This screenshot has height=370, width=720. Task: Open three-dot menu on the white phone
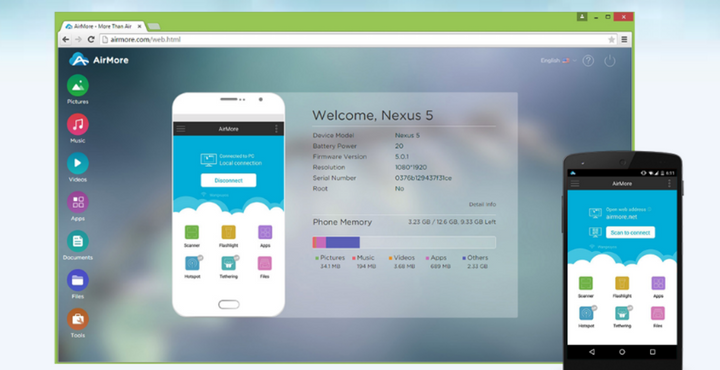pyautogui.click(x=276, y=129)
